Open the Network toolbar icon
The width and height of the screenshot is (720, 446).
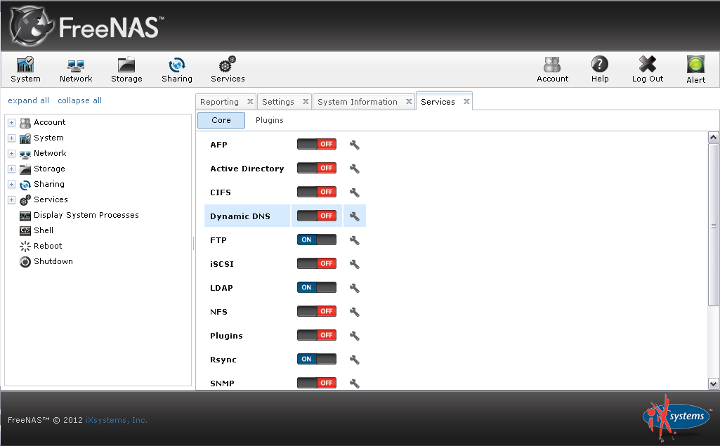click(x=76, y=69)
